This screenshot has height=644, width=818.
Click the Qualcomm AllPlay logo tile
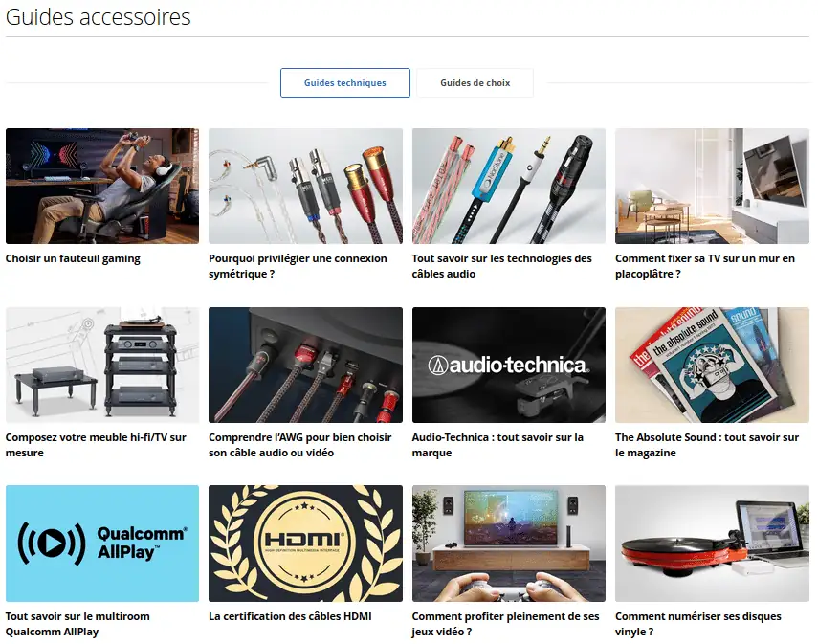102,544
